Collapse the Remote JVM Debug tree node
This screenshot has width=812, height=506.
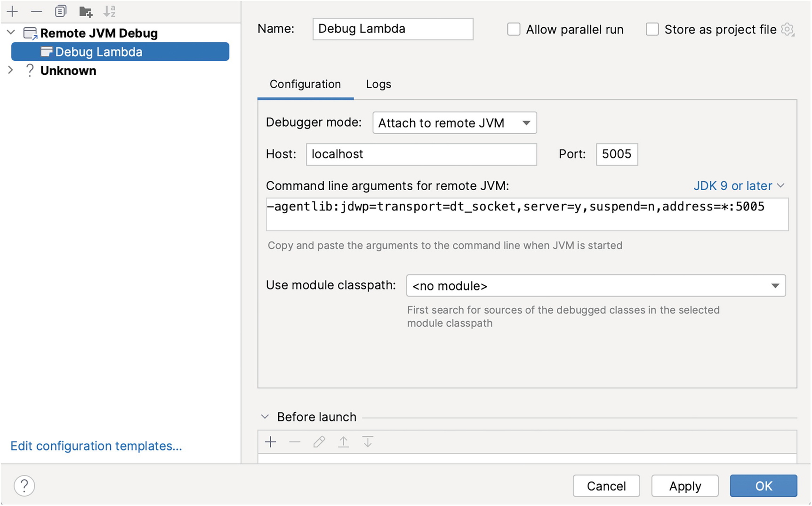pos(11,33)
